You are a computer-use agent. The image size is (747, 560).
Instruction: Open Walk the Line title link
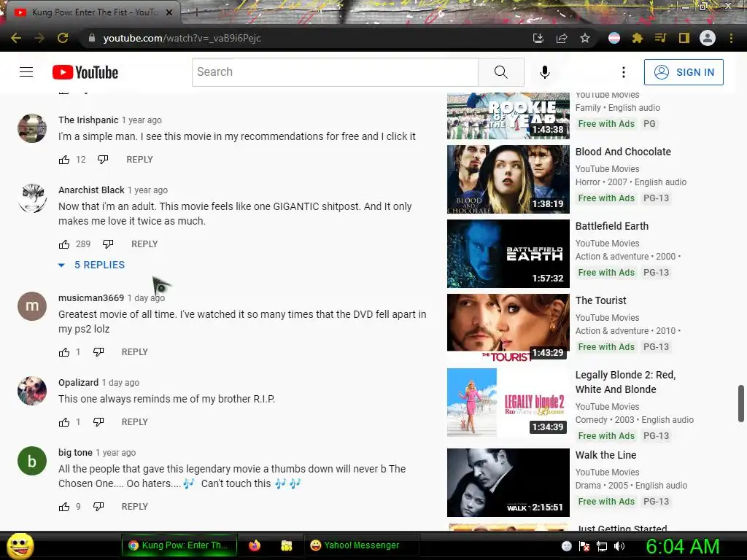pos(605,455)
